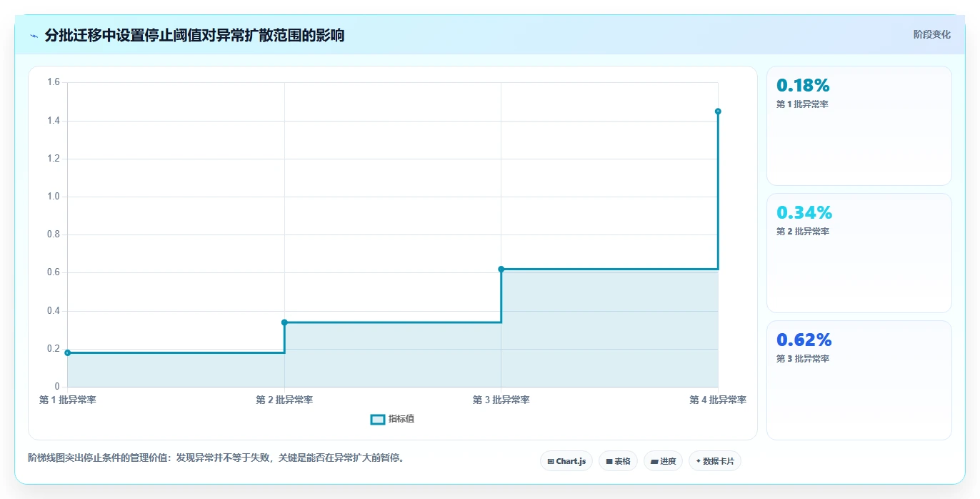Viewport: 980px width, 499px height.
Task: Click the y-axis value 0.4
Action: click(54, 311)
